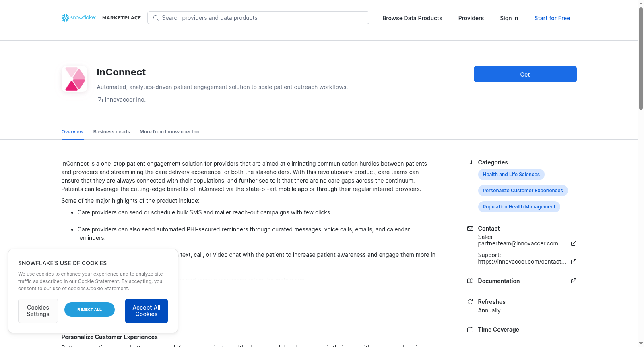Click REJECT ALL cookies button

pyautogui.click(x=89, y=310)
